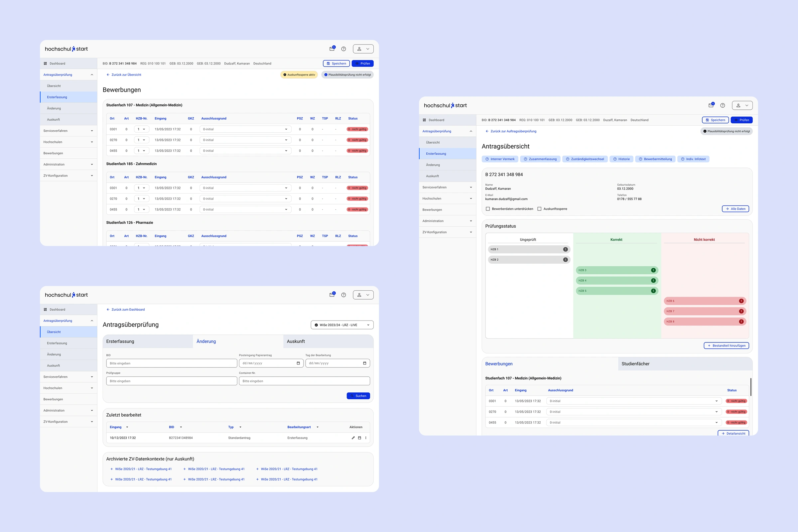Select HZB 6 item in Nicht korrekt column

[x=705, y=301]
